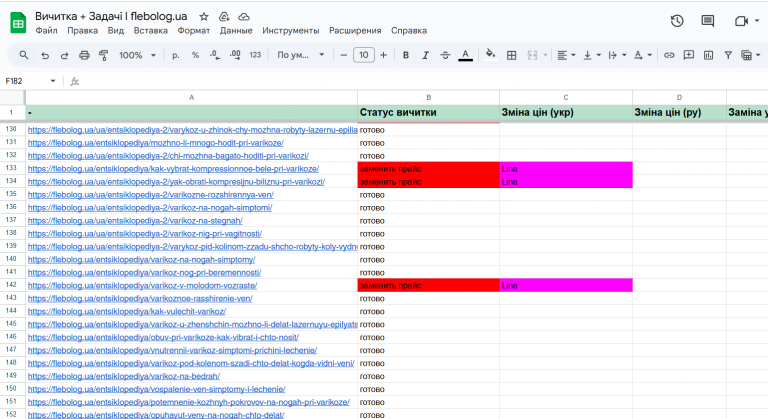Viewport: 768px width, 419px height.
Task: Format as currency (р.)
Action: pos(176,55)
